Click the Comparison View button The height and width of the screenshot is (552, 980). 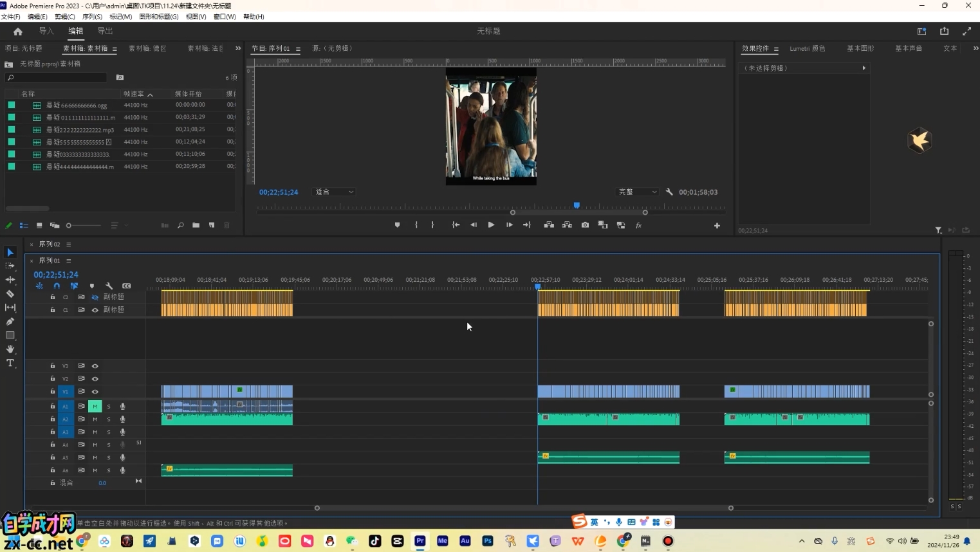click(x=603, y=225)
